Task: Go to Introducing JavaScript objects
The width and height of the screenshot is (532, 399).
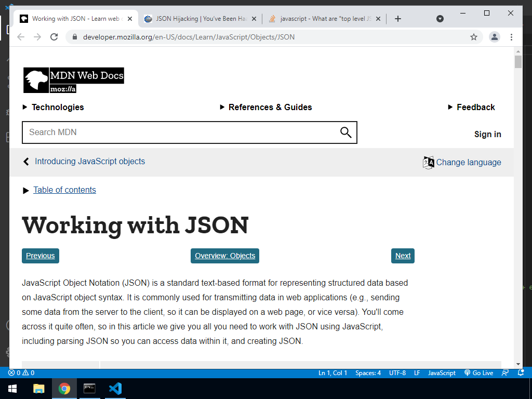Action: 89,161
